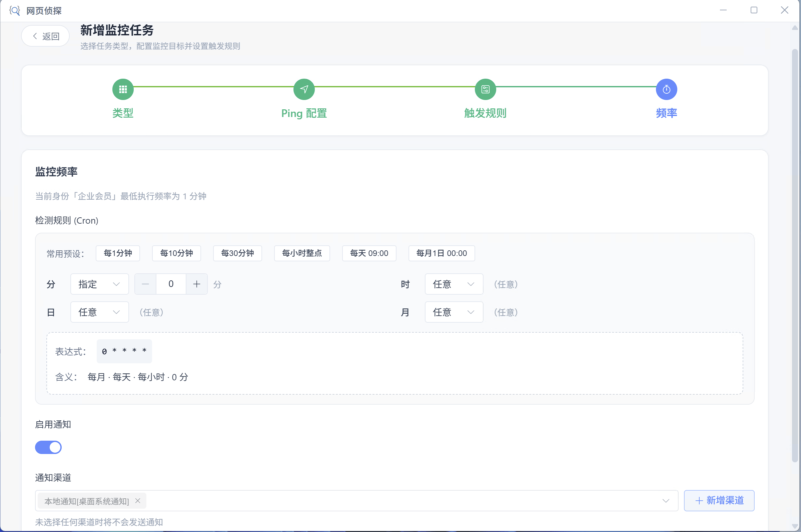Remove the 本地通知 channel tag
801x532 pixels.
[x=138, y=501]
